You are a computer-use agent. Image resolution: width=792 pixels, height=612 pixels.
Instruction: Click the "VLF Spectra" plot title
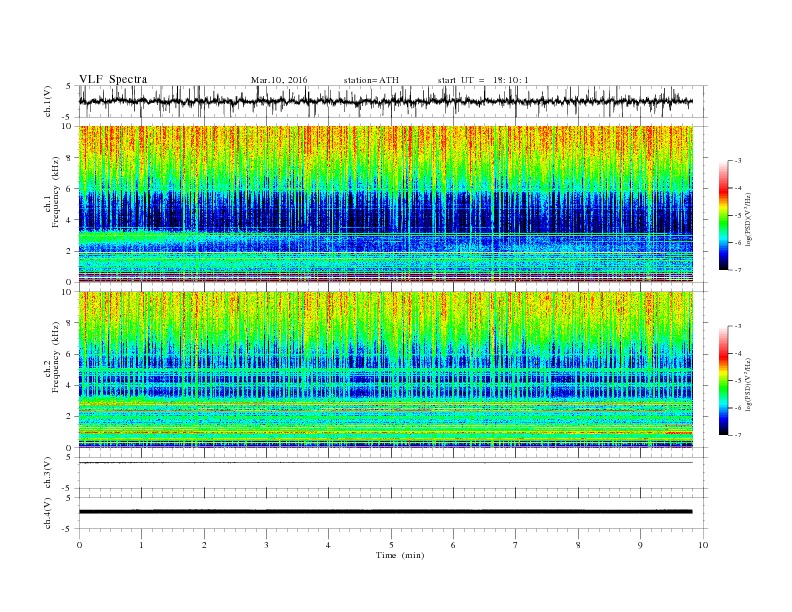click(113, 79)
